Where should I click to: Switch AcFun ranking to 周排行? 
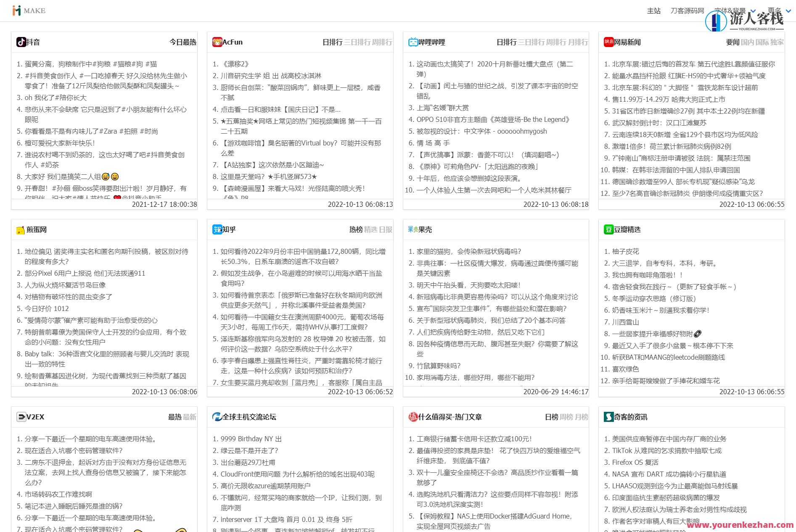click(382, 42)
